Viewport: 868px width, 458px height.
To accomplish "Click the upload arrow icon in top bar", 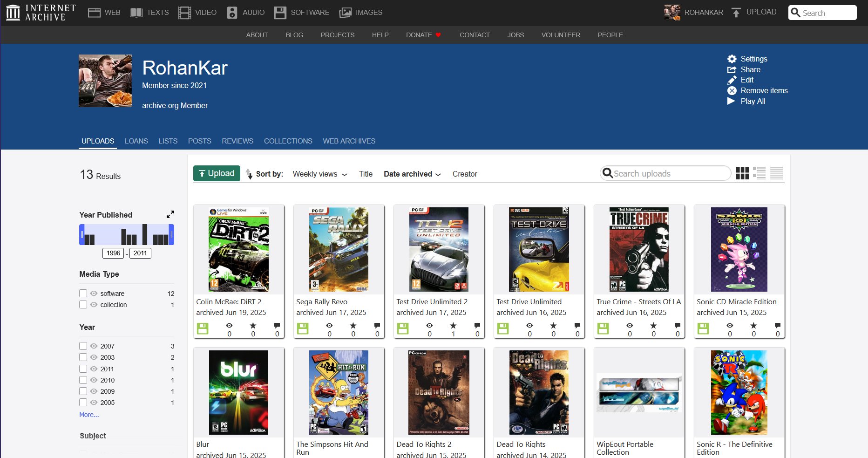I will pyautogui.click(x=736, y=13).
